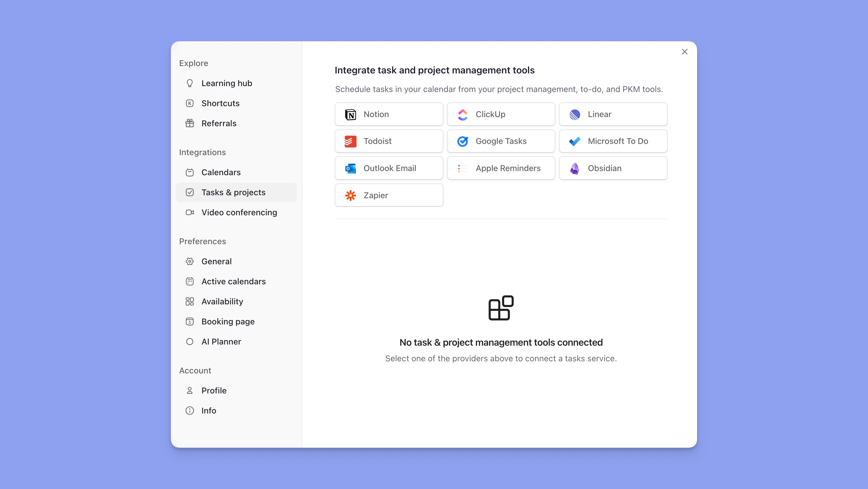Connect Todoist
Image resolution: width=868 pixels, height=489 pixels.
coord(389,141)
